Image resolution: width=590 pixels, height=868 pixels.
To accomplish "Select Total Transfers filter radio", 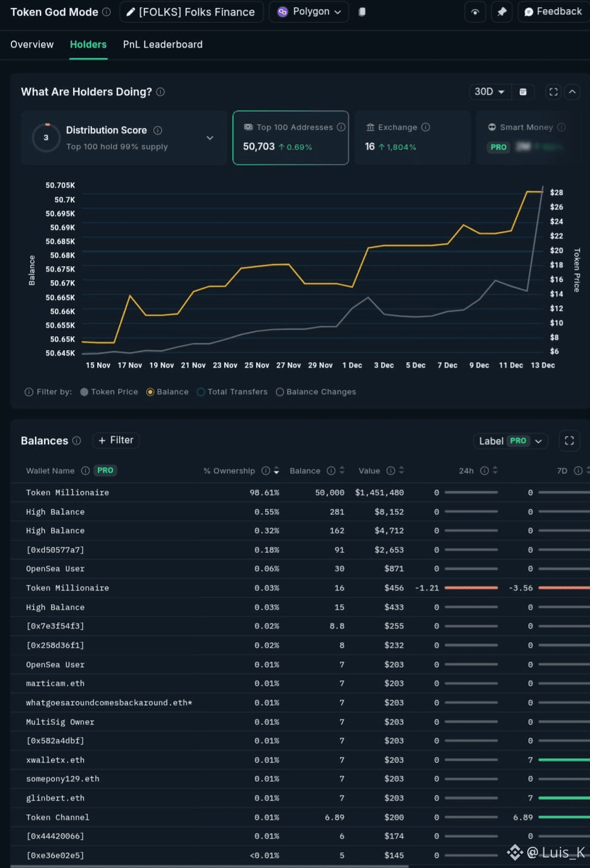I will 201,392.
